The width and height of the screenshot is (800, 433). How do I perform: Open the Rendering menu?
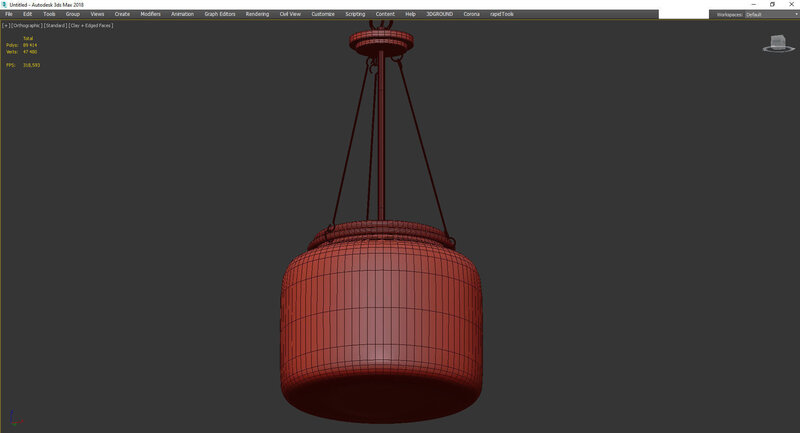[257, 15]
